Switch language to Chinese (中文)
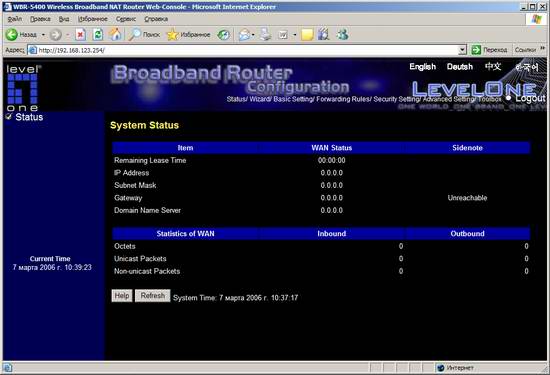Screen dimensions: 550x375 point(493,66)
